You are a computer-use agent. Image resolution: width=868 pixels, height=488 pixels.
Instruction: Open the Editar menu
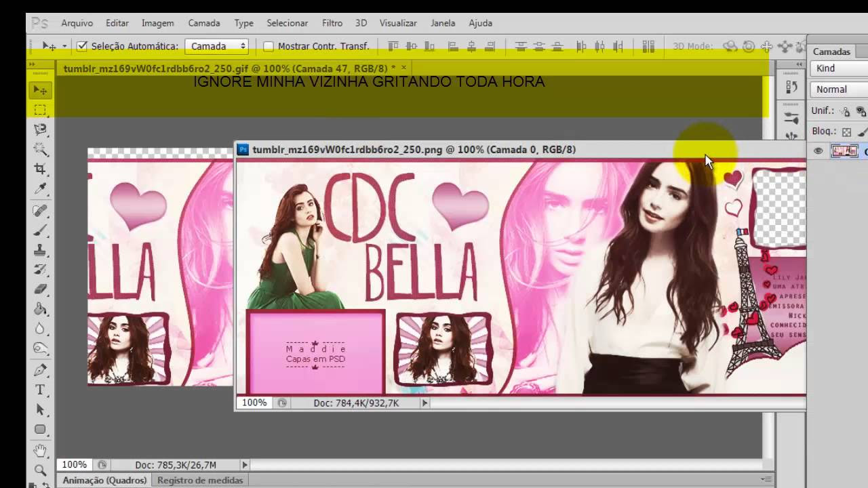pyautogui.click(x=117, y=23)
